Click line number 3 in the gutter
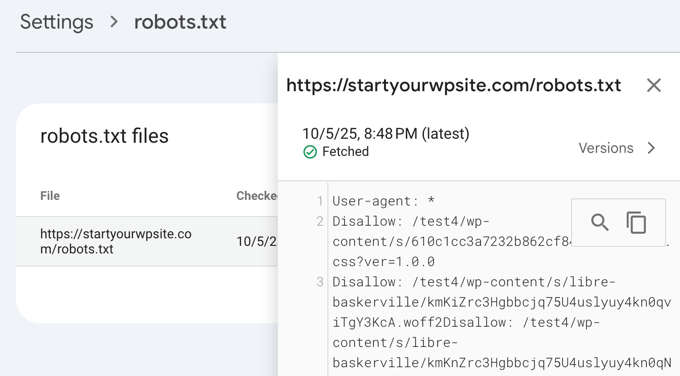The image size is (680, 376). coord(320,282)
